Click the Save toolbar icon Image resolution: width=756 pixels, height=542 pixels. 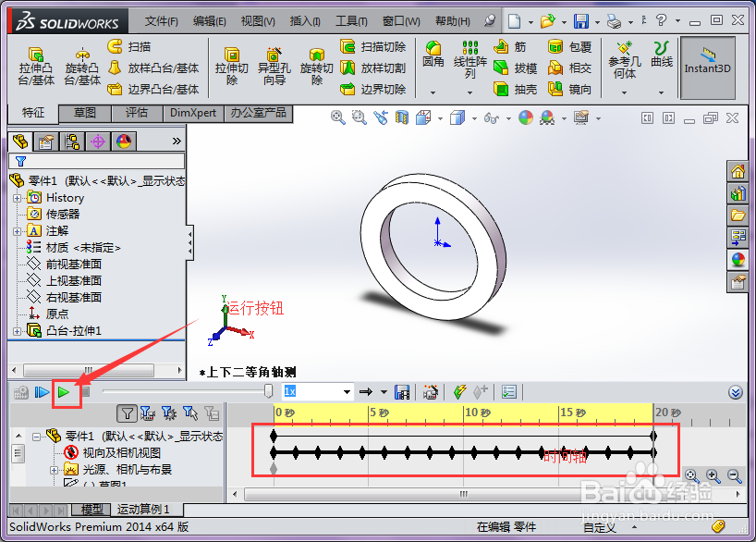tap(581, 20)
